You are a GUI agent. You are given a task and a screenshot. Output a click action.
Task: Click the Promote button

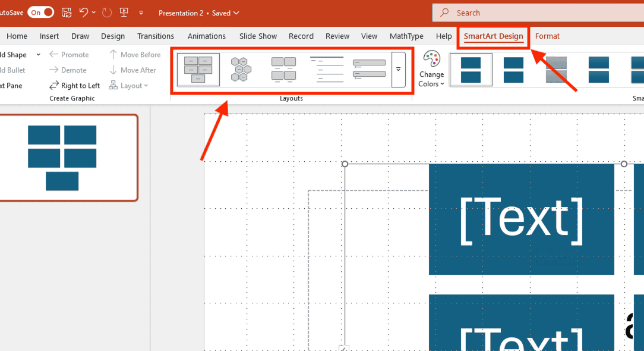tap(69, 55)
